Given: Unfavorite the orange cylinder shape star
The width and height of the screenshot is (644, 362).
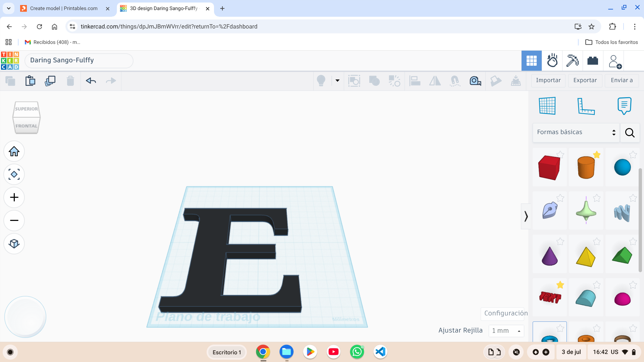Looking at the screenshot, I should 597,155.
